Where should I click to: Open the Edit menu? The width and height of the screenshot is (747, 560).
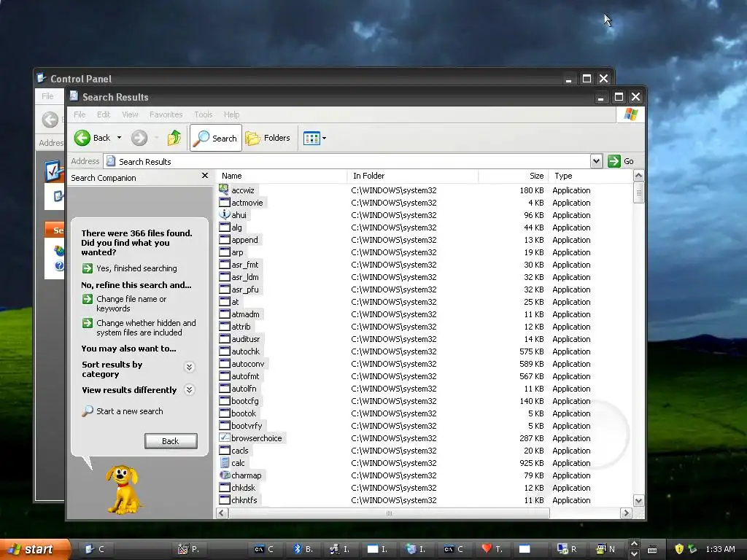click(104, 114)
